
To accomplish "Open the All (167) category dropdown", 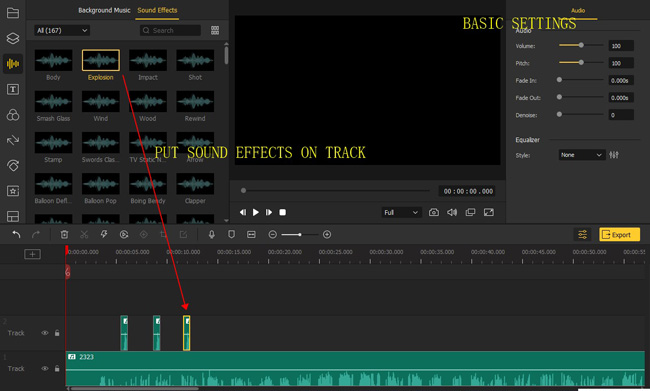I will click(x=62, y=30).
